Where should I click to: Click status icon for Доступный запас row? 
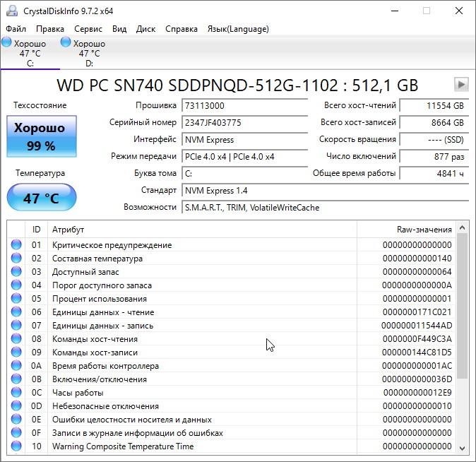[x=16, y=271]
